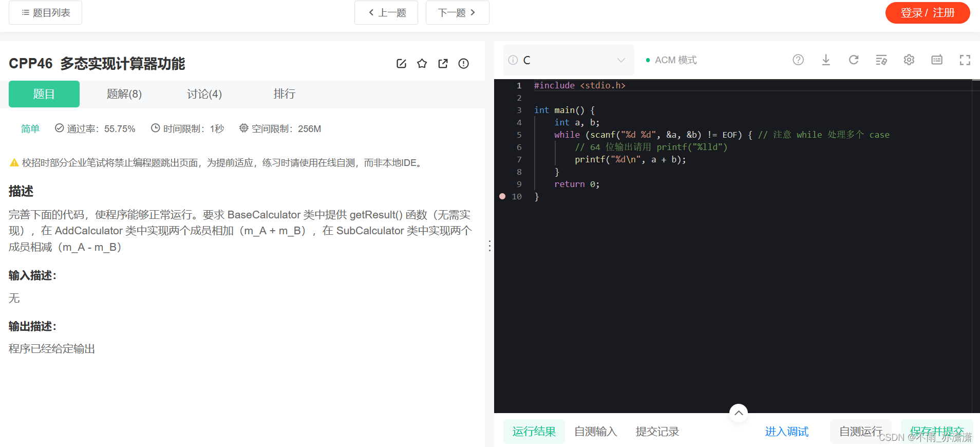Click the 进入调试 debug link
Image resolution: width=980 pixels, height=447 pixels.
click(x=787, y=432)
